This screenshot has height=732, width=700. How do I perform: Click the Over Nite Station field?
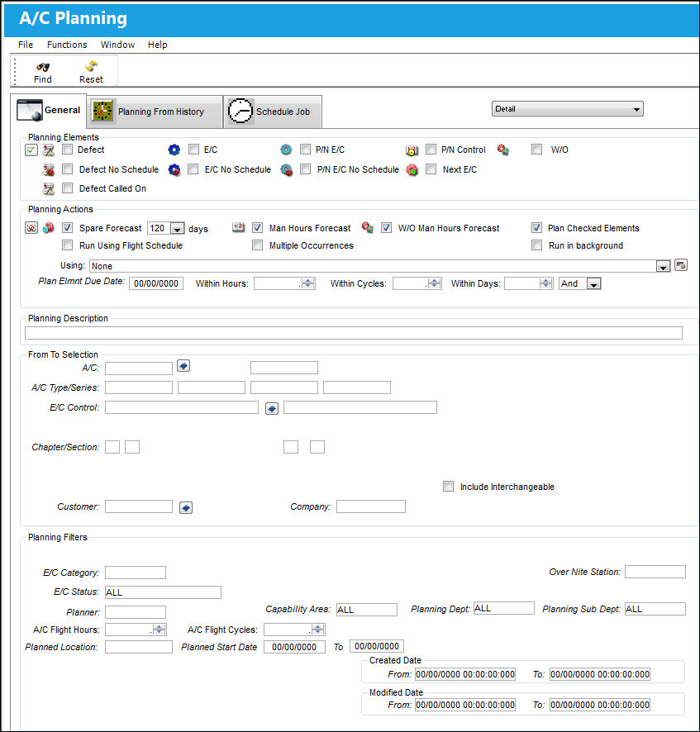coord(655,572)
